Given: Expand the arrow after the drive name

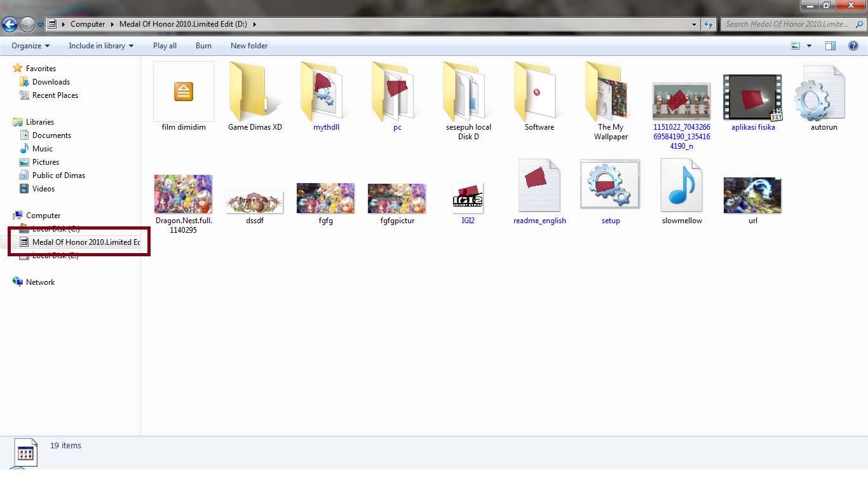Looking at the screenshot, I should (x=255, y=24).
